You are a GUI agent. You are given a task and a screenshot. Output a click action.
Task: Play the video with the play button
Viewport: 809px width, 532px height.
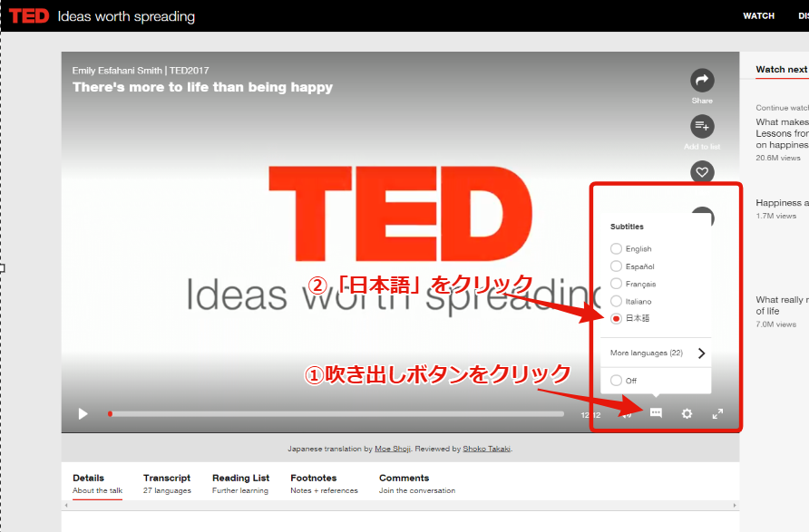tap(83, 414)
